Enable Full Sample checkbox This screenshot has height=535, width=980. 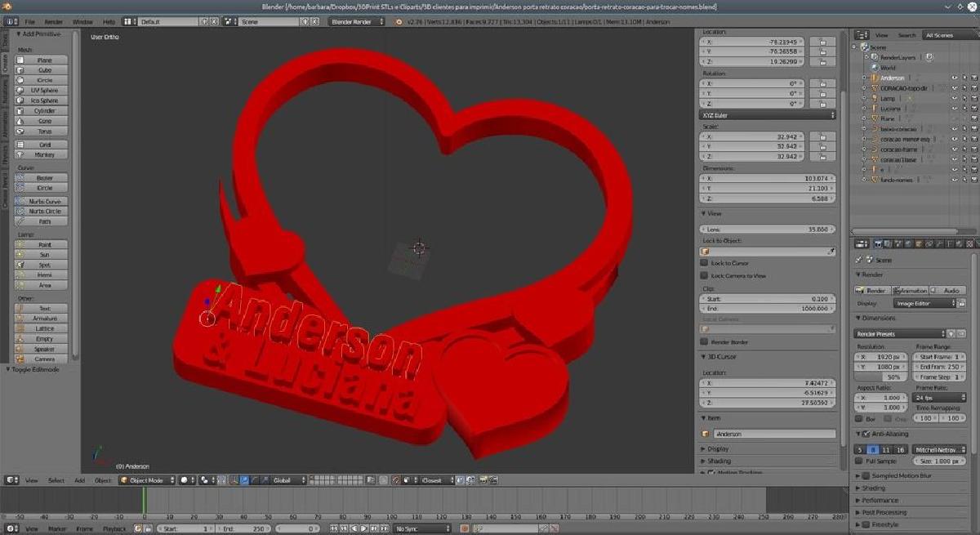[x=860, y=461]
